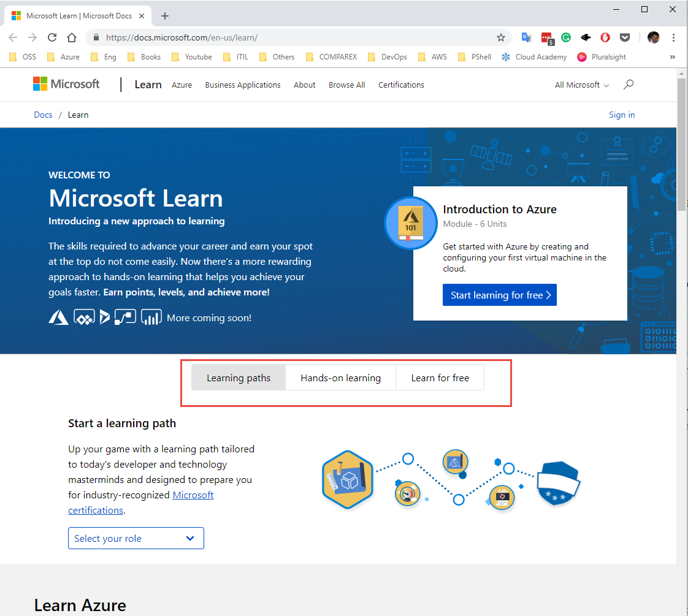View site info via the padlock icon
Image resolution: width=688 pixels, height=616 pixels.
point(96,37)
